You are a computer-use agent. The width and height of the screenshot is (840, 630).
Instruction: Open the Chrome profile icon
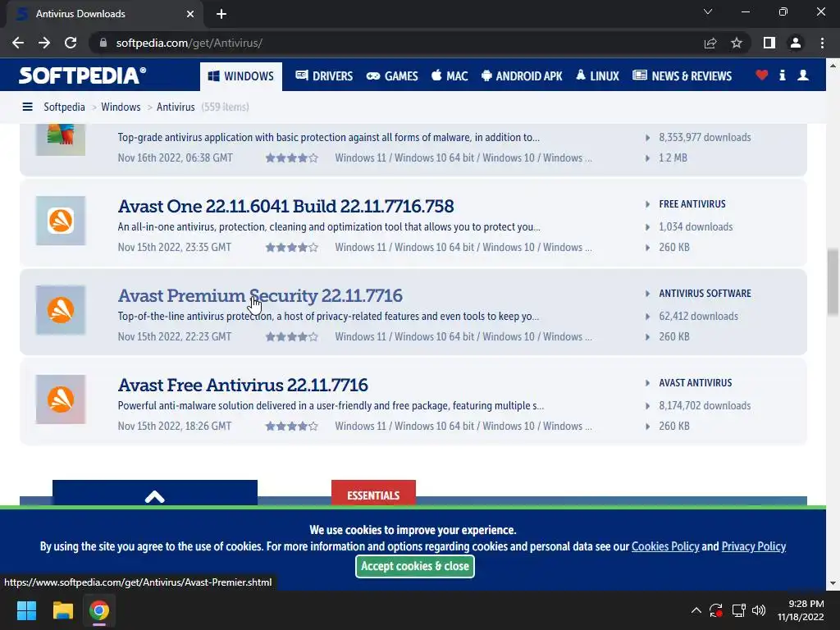click(x=796, y=43)
